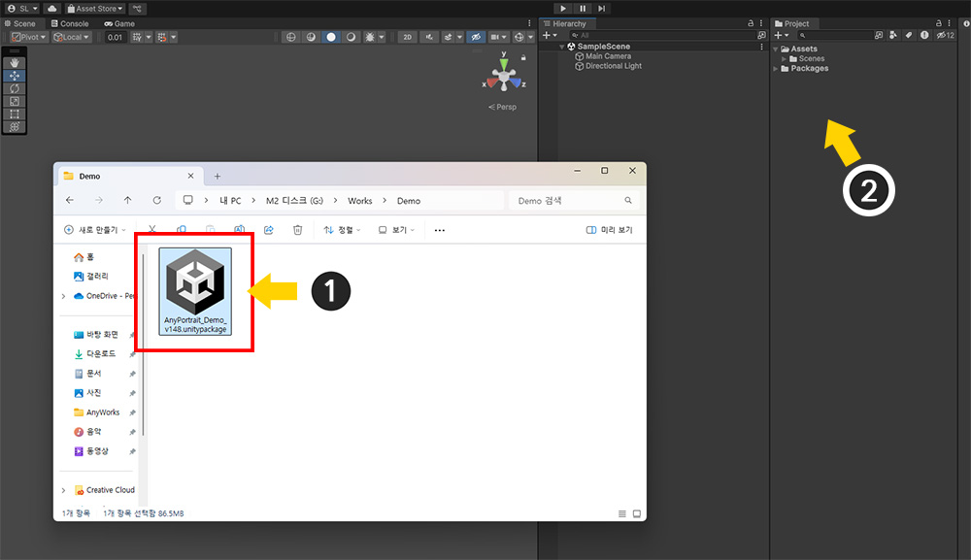Select the Transform tool in Scene view

(x=15, y=127)
